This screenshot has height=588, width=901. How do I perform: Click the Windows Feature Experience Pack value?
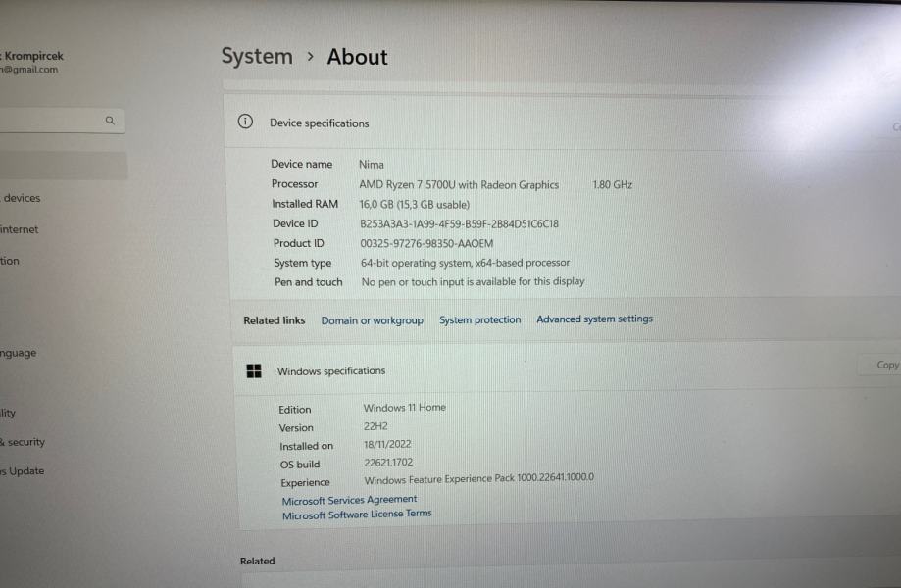click(x=479, y=478)
